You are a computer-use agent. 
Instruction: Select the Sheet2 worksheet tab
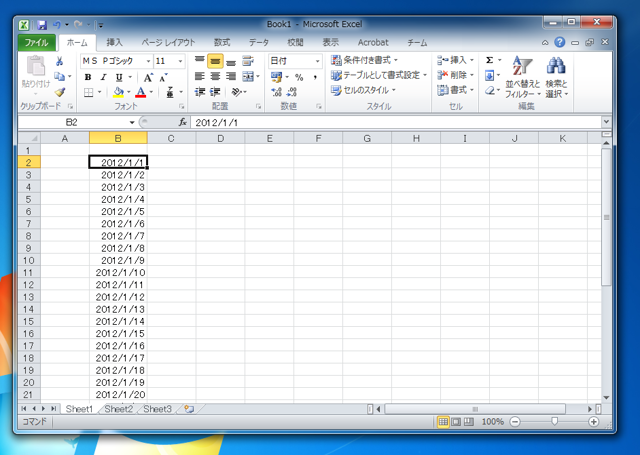[118, 409]
